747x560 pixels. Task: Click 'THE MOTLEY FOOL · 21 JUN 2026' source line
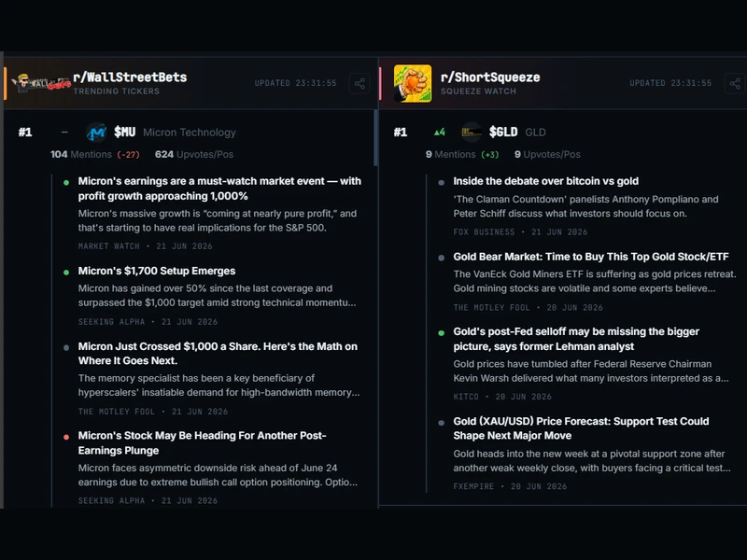(153, 412)
